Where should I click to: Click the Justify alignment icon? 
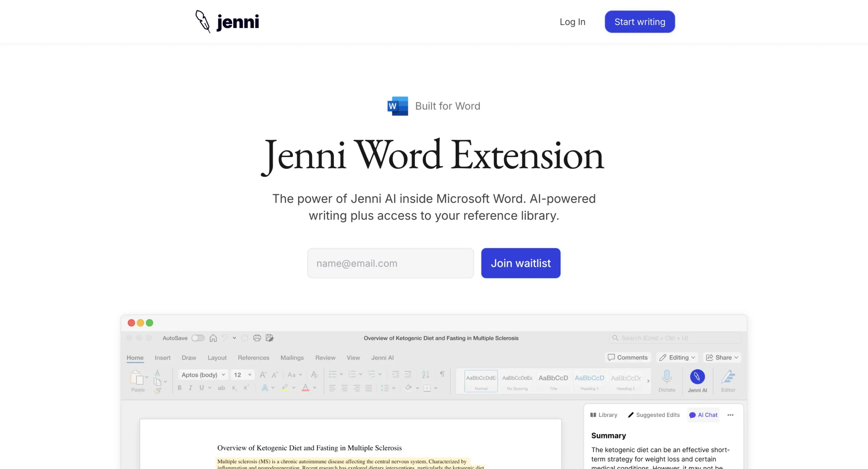(x=369, y=388)
